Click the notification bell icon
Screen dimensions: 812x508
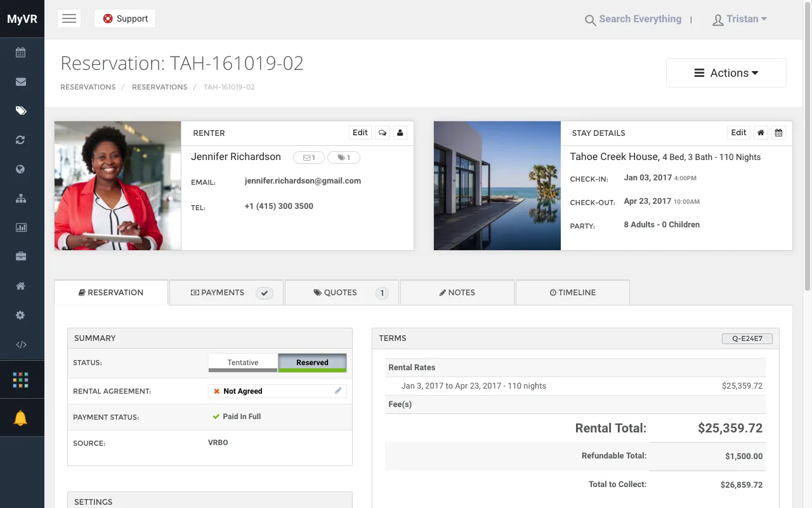21,418
